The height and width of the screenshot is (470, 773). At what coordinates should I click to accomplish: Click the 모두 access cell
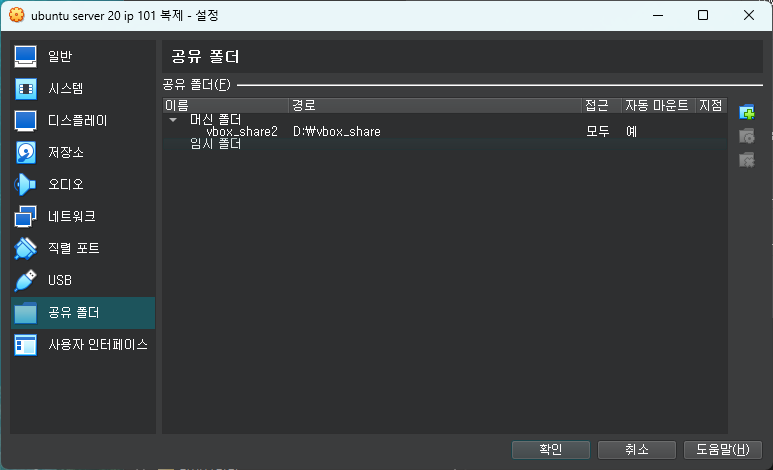pos(597,132)
